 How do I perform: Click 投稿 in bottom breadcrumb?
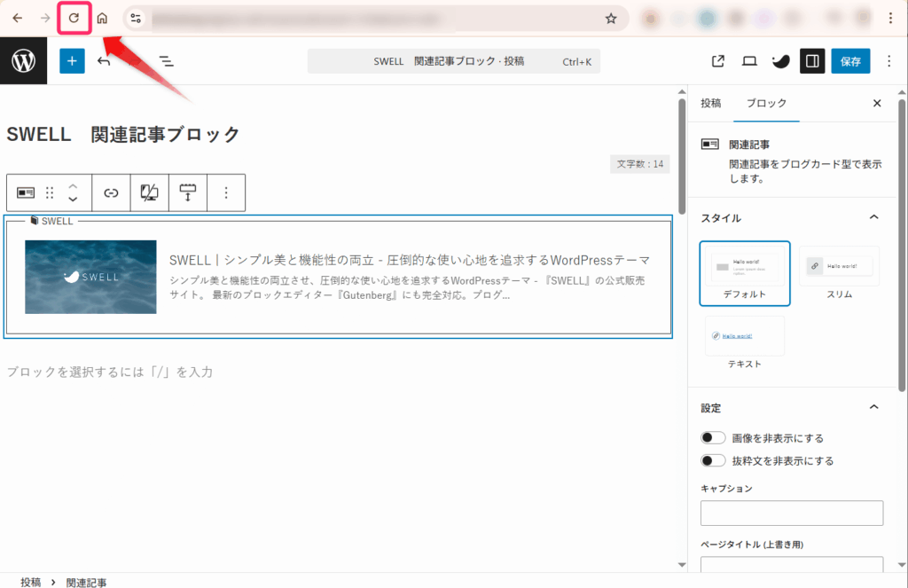tap(31, 582)
